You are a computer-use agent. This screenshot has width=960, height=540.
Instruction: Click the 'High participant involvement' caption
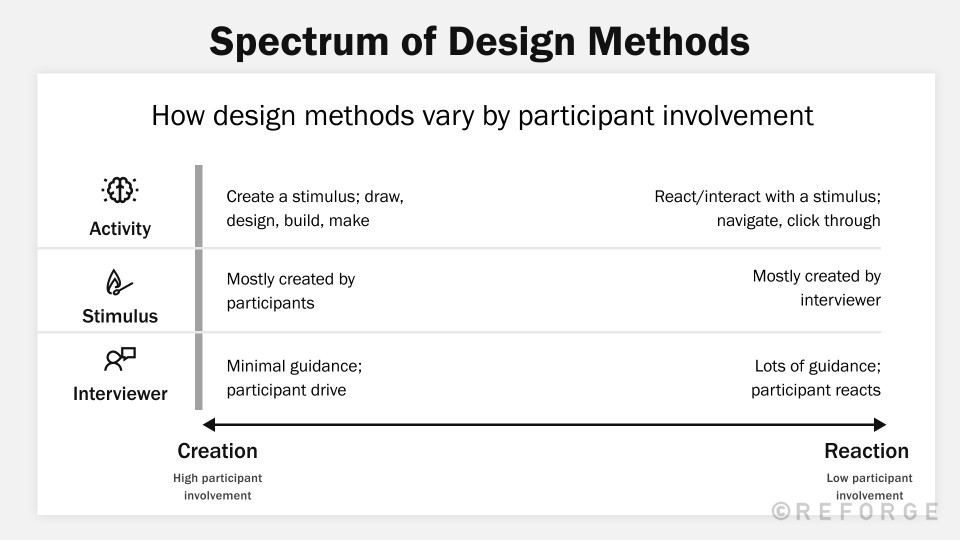[217, 487]
